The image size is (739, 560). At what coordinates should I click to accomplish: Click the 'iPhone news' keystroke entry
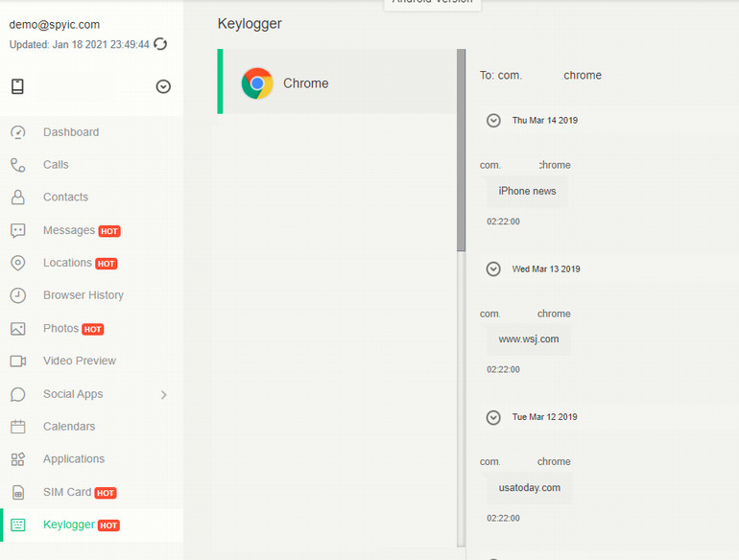(x=527, y=191)
